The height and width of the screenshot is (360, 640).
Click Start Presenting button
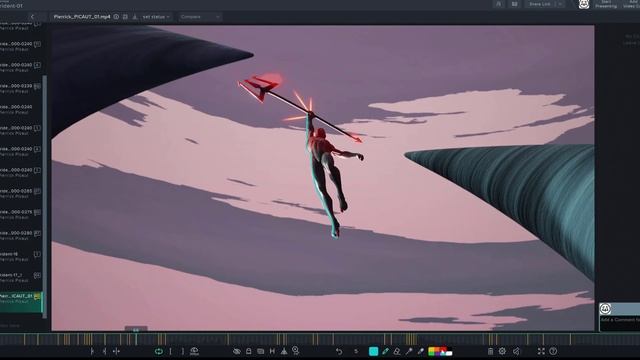pyautogui.click(x=606, y=4)
